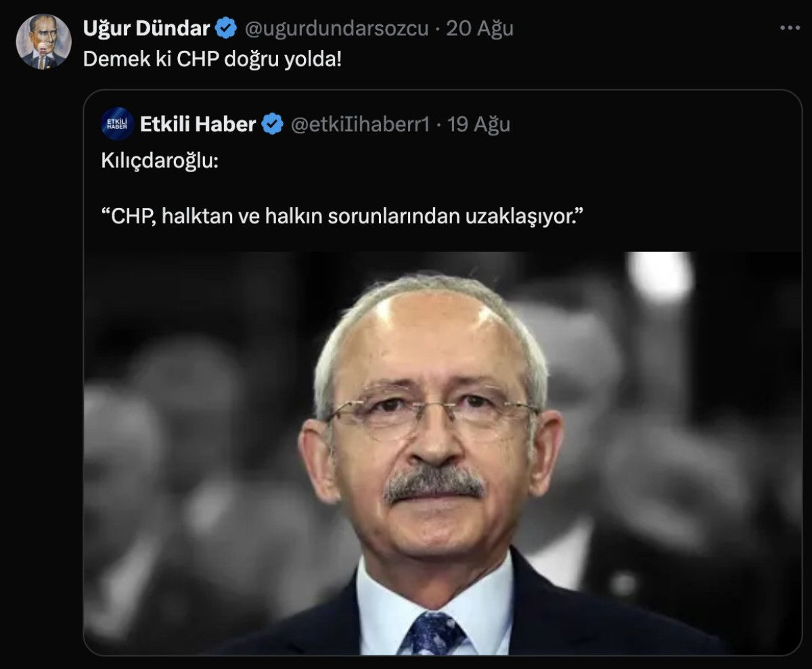Screen dimensions: 812x669
Task: Select the Etkili Haber account name
Action: 198,124
